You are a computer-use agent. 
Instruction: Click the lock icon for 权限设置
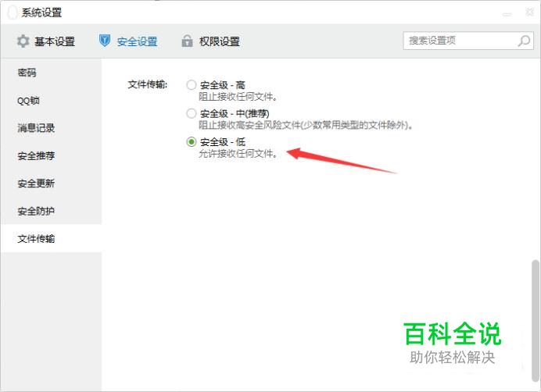pyautogui.click(x=187, y=41)
